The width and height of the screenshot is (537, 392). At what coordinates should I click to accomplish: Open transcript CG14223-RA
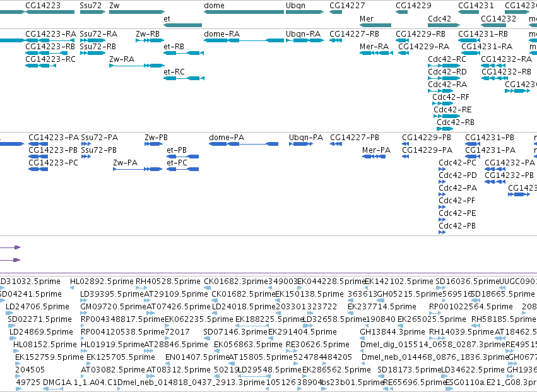click(50, 34)
